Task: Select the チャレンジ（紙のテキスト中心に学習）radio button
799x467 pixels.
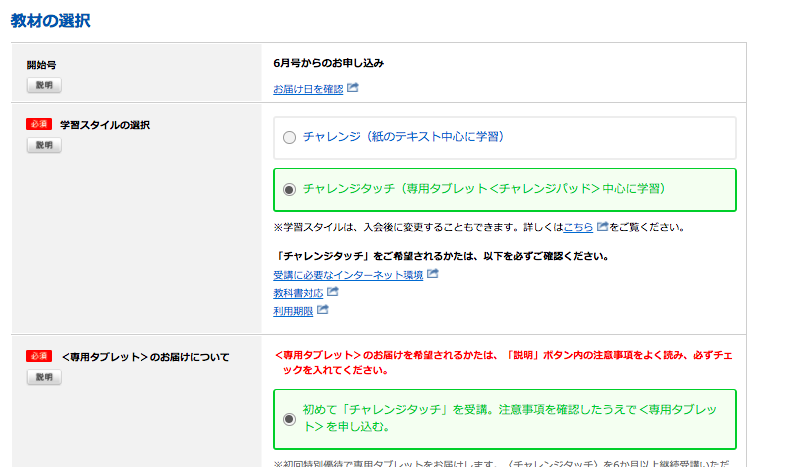Action: (289, 137)
